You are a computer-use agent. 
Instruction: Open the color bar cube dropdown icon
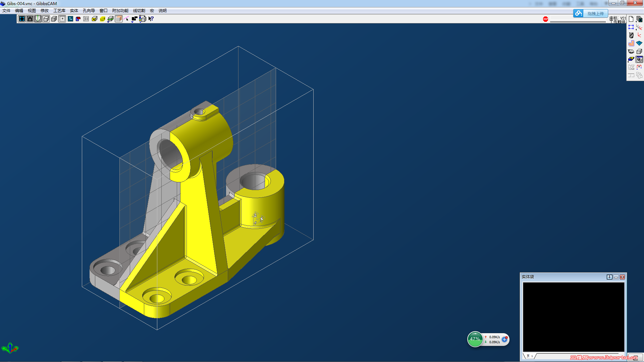pyautogui.click(x=143, y=19)
